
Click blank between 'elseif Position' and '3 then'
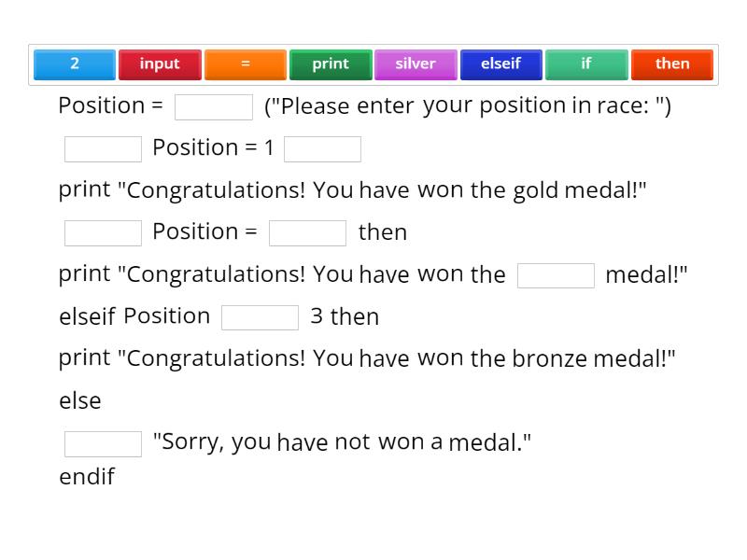pos(260,317)
